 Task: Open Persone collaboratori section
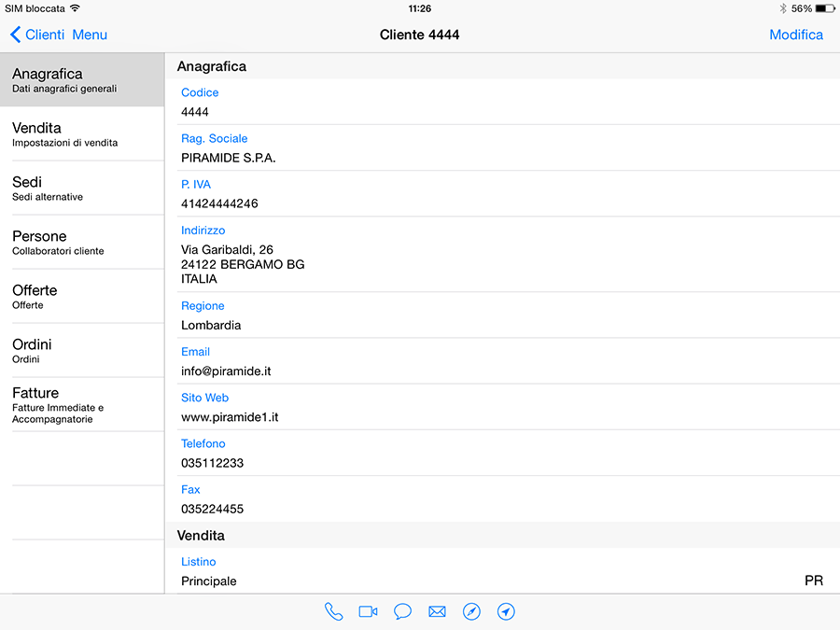click(82, 242)
